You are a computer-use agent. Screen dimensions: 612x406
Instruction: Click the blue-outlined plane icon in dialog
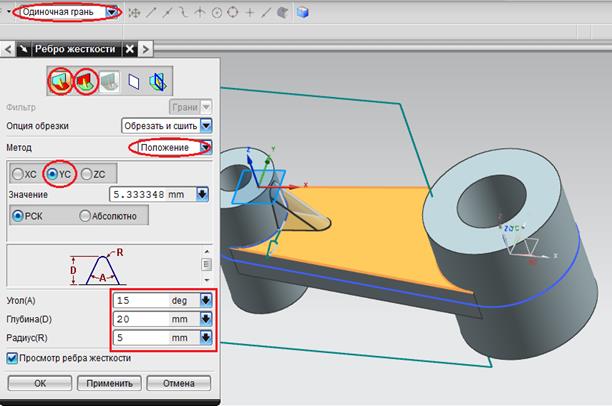134,80
